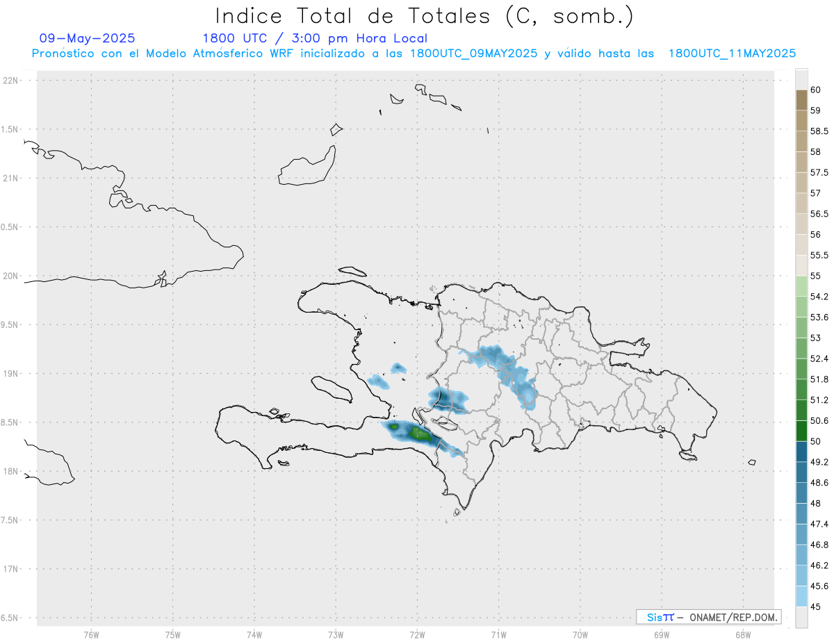Click the '46.2' value on the color scale
The height and width of the screenshot is (644, 834).
point(819,565)
